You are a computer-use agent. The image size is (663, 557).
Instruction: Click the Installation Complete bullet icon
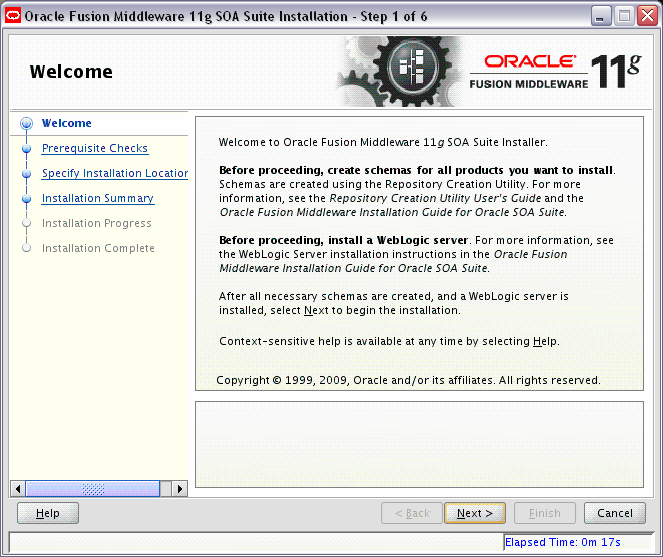[x=27, y=248]
